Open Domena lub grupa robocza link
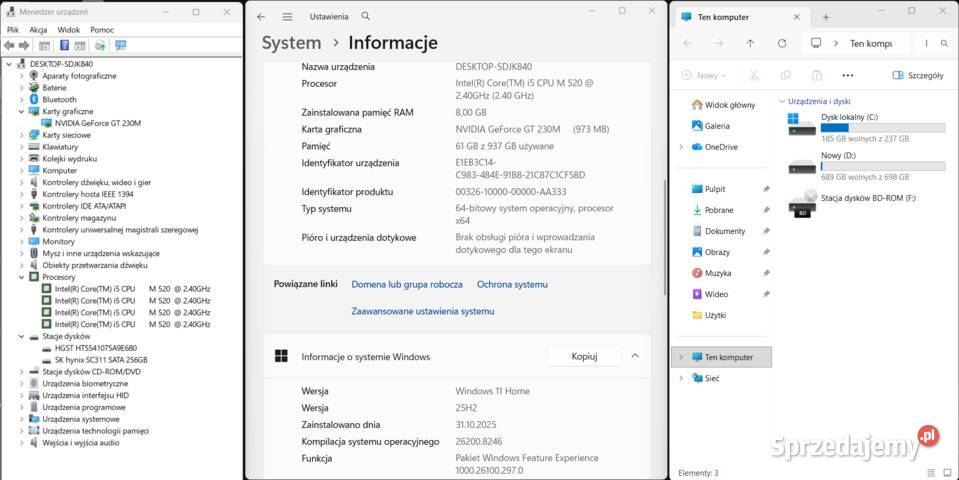 (x=407, y=284)
